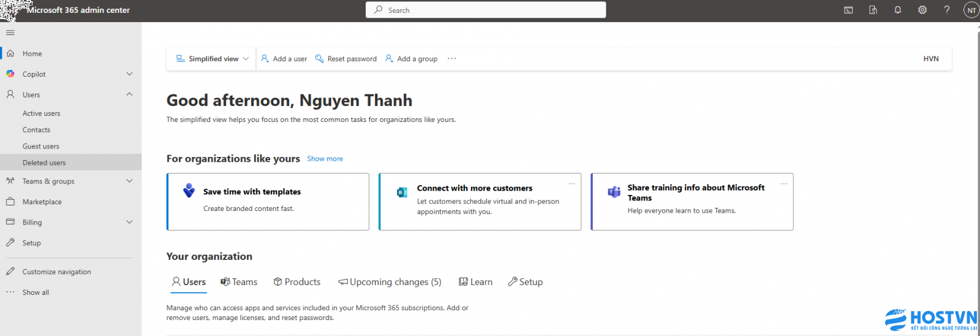980x336 pixels.
Task: Open the help question mark icon
Action: [x=947, y=10]
